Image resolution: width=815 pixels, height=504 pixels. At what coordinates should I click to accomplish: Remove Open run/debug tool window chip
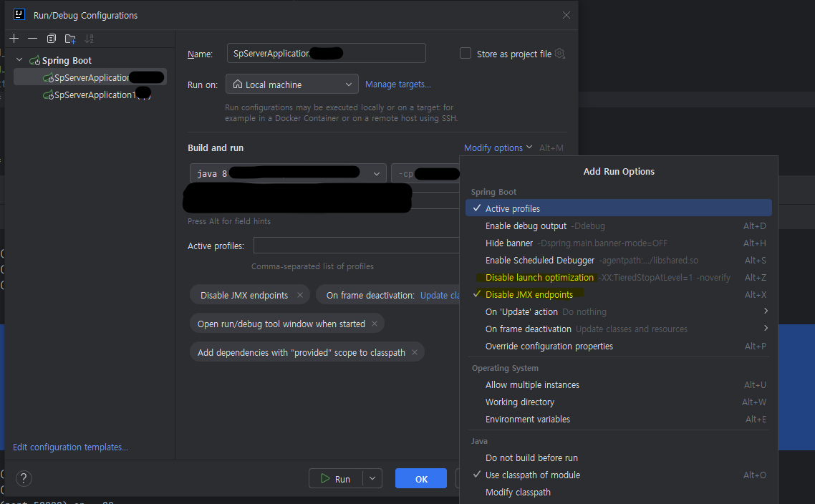point(375,324)
